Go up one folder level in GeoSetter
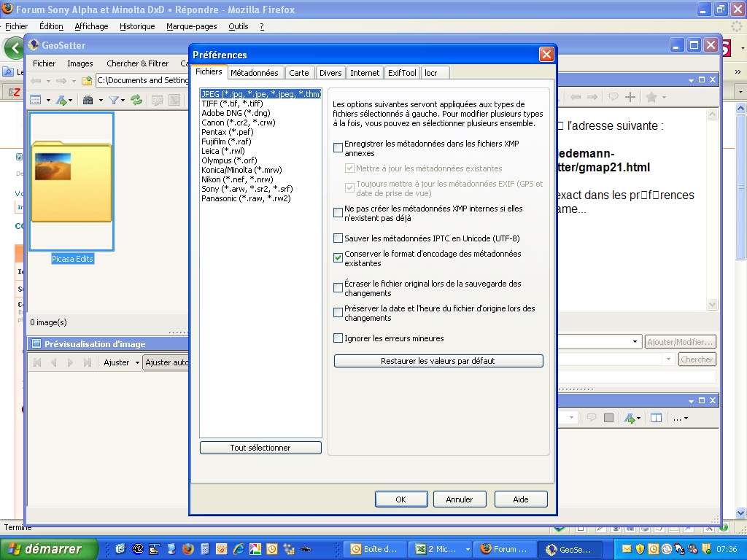Viewport: 747px width, 560px height. point(87,80)
